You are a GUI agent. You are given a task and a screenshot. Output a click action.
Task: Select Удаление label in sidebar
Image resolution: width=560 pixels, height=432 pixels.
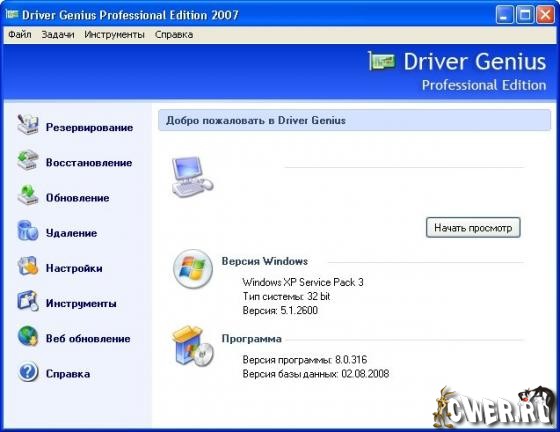pos(71,233)
